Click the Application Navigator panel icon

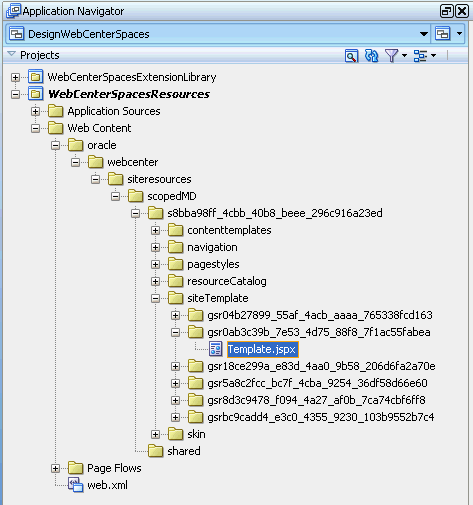point(14,11)
